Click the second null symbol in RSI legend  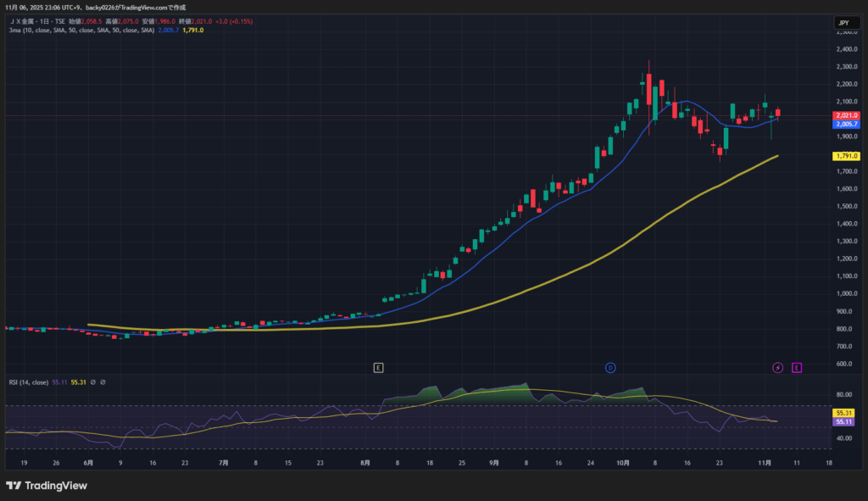click(103, 382)
